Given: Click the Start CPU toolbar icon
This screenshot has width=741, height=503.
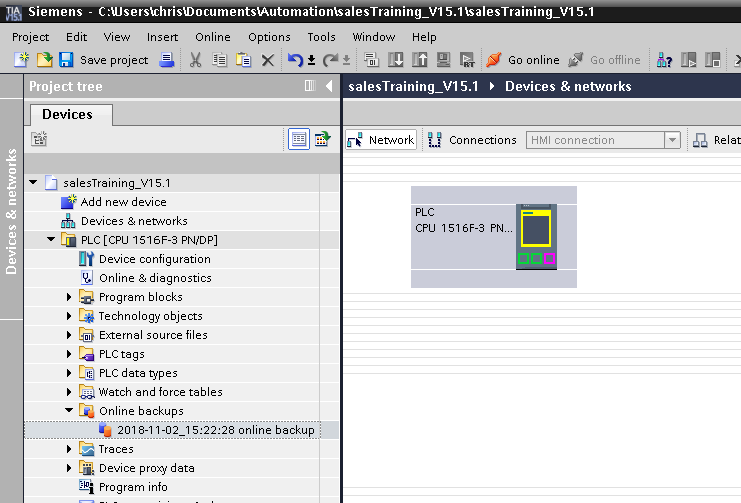Looking at the screenshot, I should pyautogui.click(x=689, y=60).
